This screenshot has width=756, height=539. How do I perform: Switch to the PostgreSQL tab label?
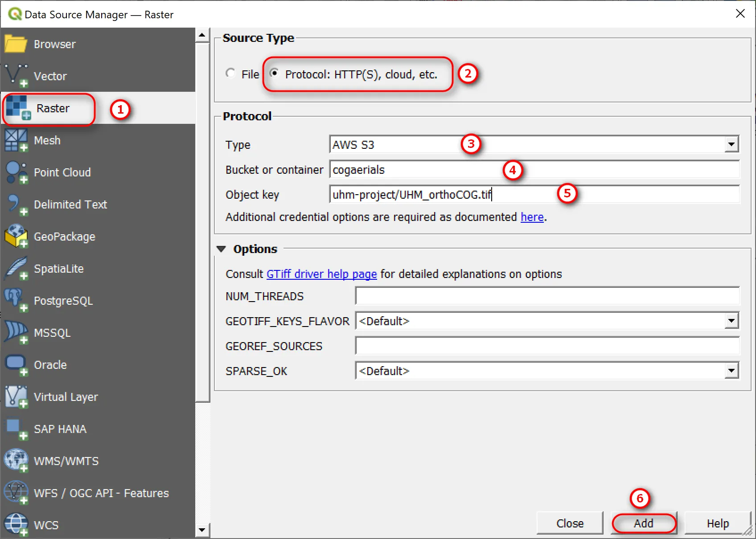[x=63, y=301]
